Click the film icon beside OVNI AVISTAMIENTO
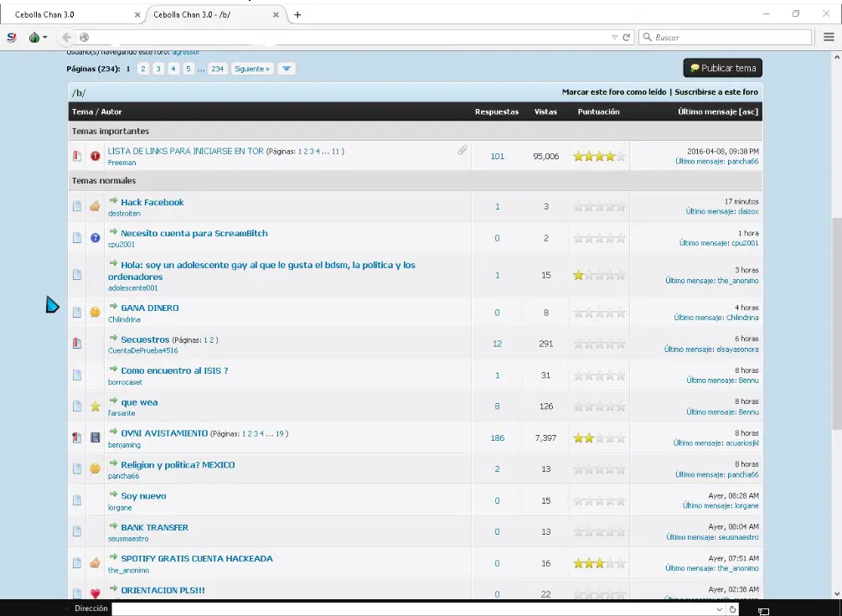This screenshot has width=842, height=616. coord(95,437)
